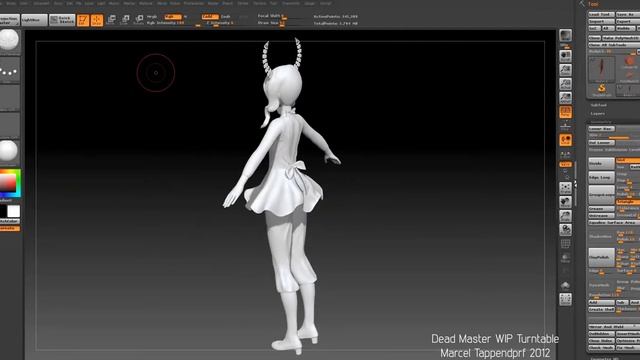640x360 pixels.
Task: Click the Crease button
Action: pyautogui.click(x=601, y=209)
